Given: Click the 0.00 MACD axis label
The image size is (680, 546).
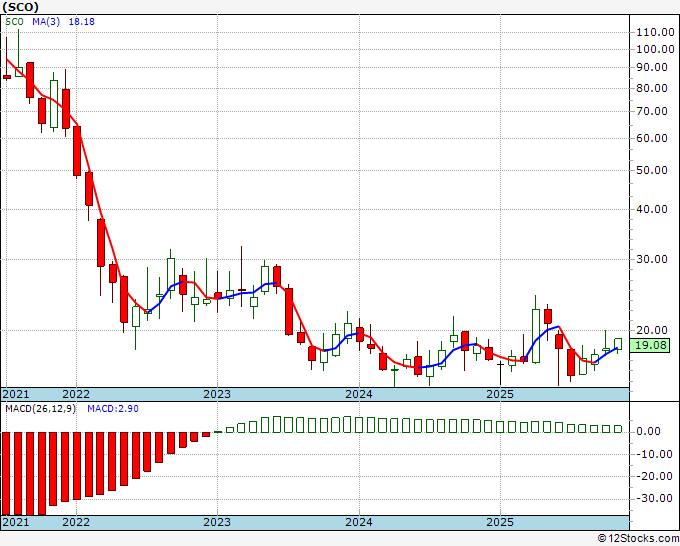Looking at the screenshot, I should (x=648, y=432).
